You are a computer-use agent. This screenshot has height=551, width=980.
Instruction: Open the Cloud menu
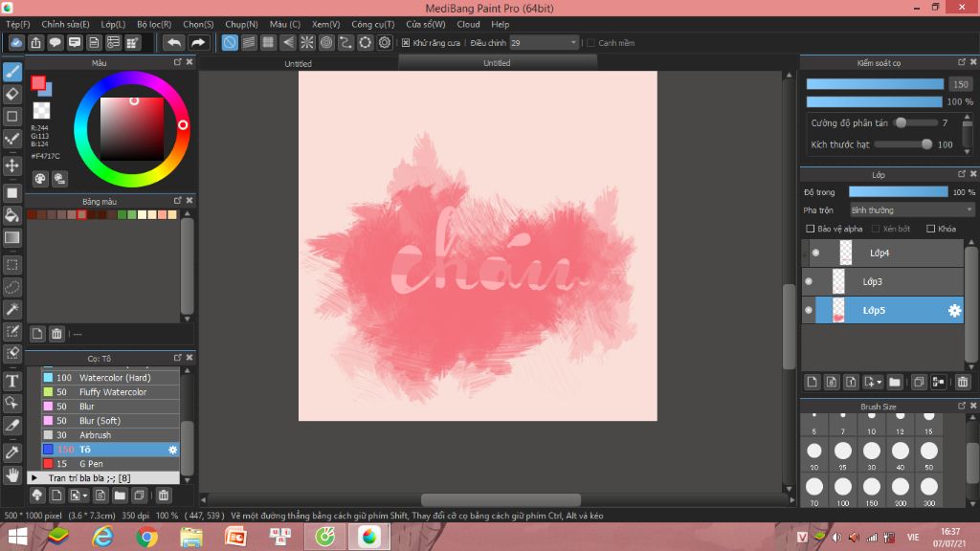click(468, 24)
